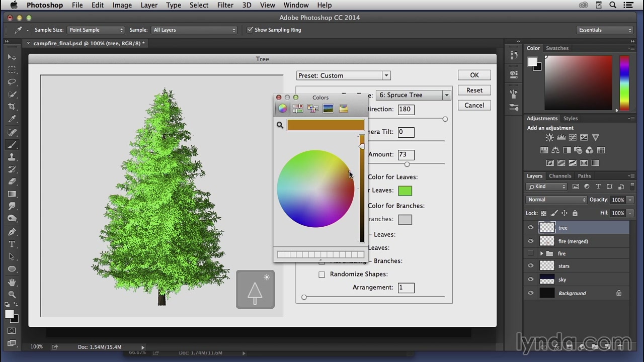
Task: Open the color wheel tab in Colors
Action: pos(282,109)
